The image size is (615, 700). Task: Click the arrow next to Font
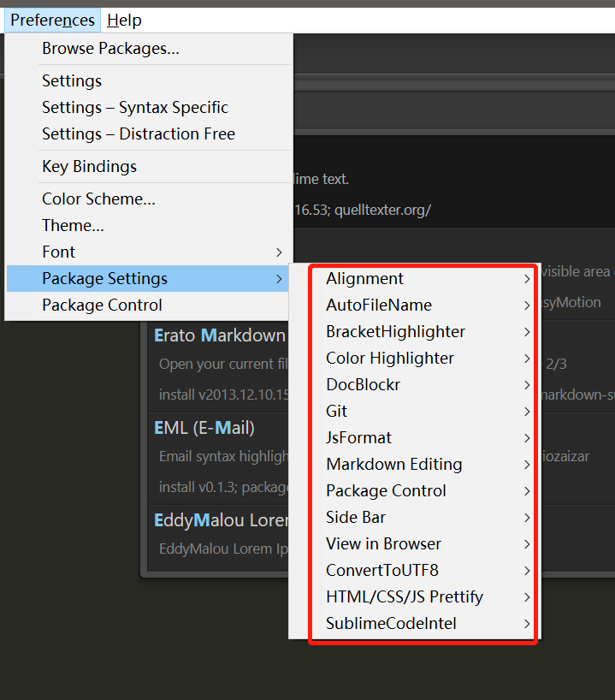point(279,252)
